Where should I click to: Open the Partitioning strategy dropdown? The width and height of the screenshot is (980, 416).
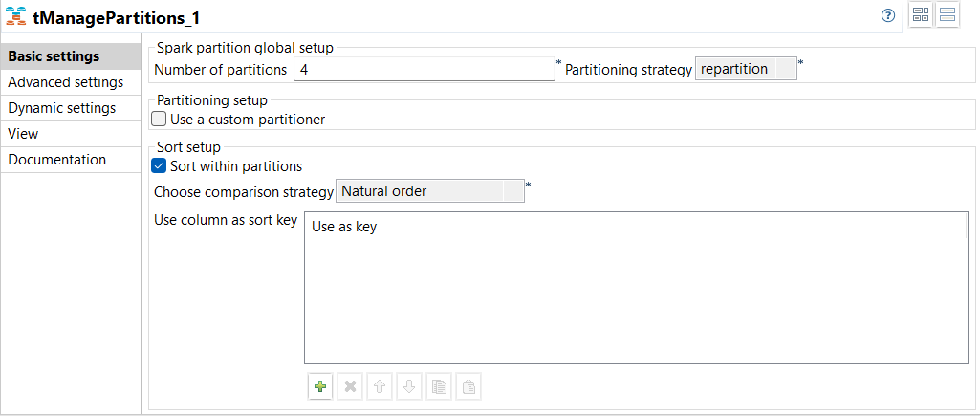pos(746,69)
